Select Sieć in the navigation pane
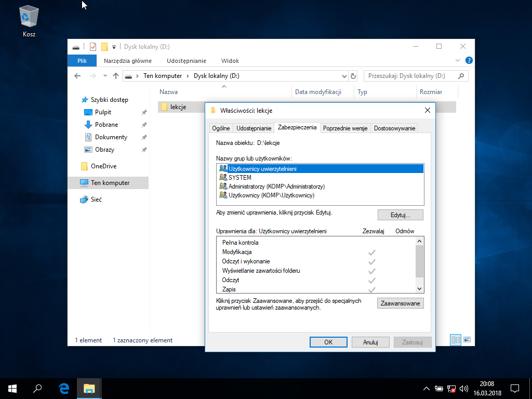 [x=91, y=199]
